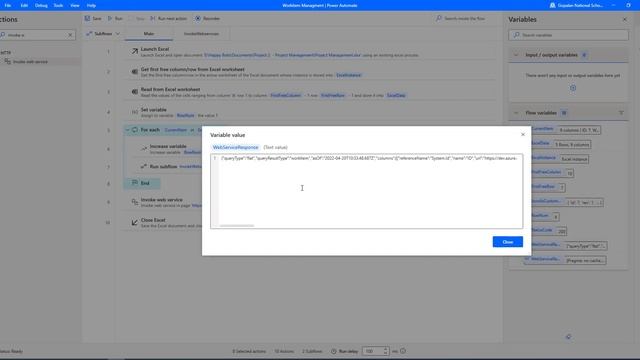Dismiss Variable value dialog using the X icon
Viewport: 640px width, 360px height.
(523, 134)
